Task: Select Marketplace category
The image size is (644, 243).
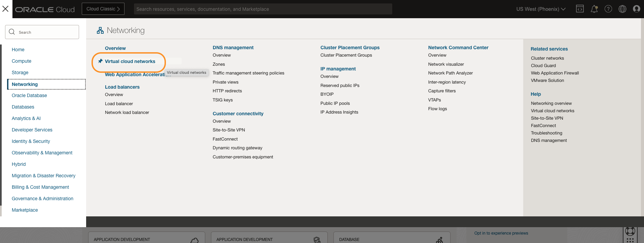Action: 25,210
